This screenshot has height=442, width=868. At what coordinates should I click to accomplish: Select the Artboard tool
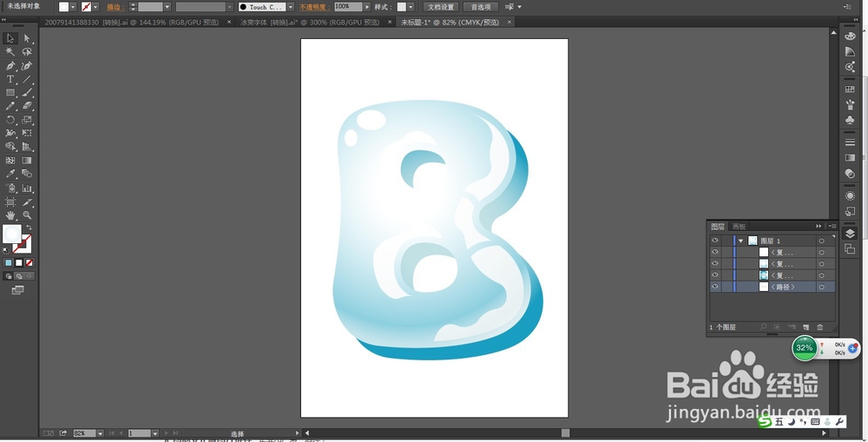coord(10,202)
